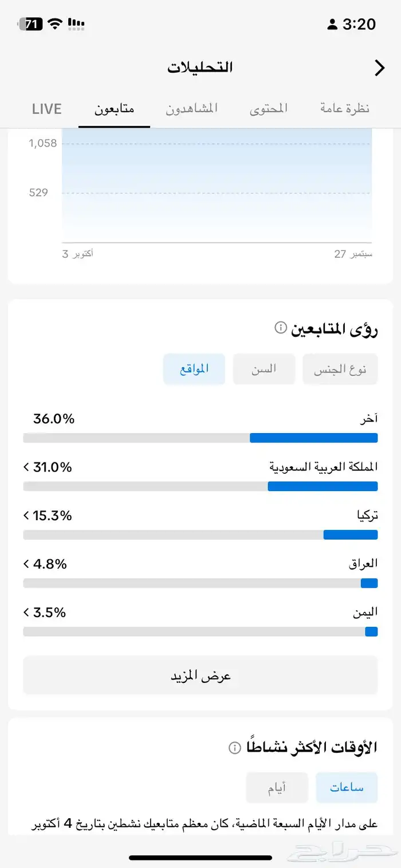Tap the followers growth chart area
The height and width of the screenshot is (868, 401).
click(218, 189)
